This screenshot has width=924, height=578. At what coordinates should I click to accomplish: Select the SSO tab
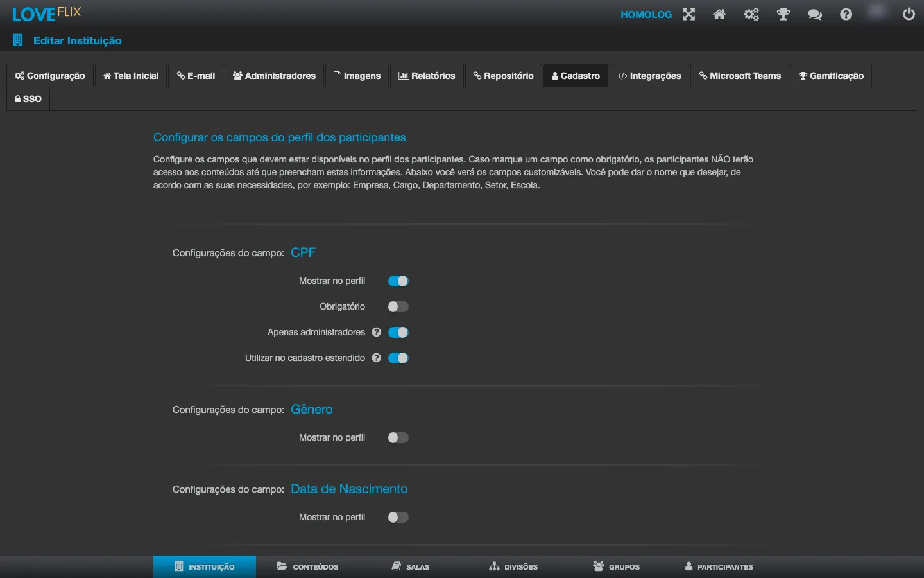pos(28,99)
